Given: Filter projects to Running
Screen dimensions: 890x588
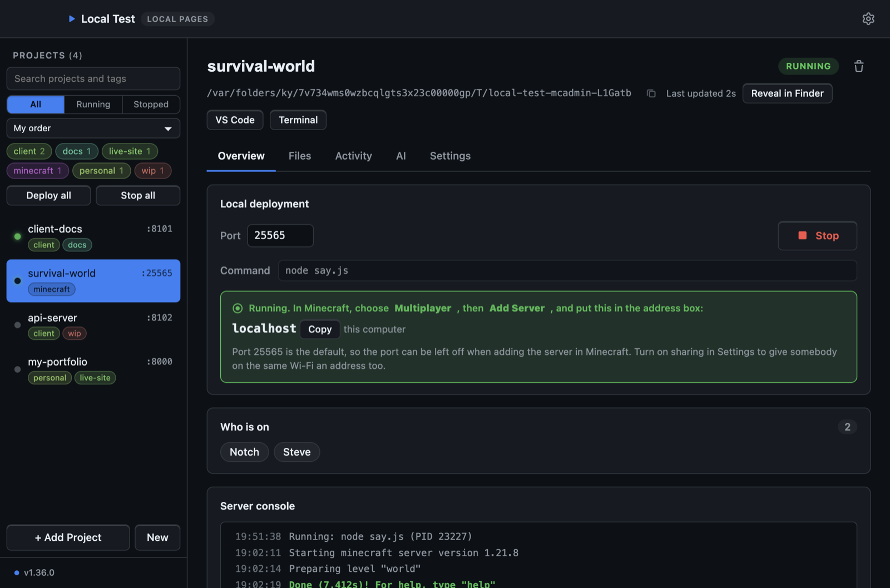Looking at the screenshot, I should [93, 105].
